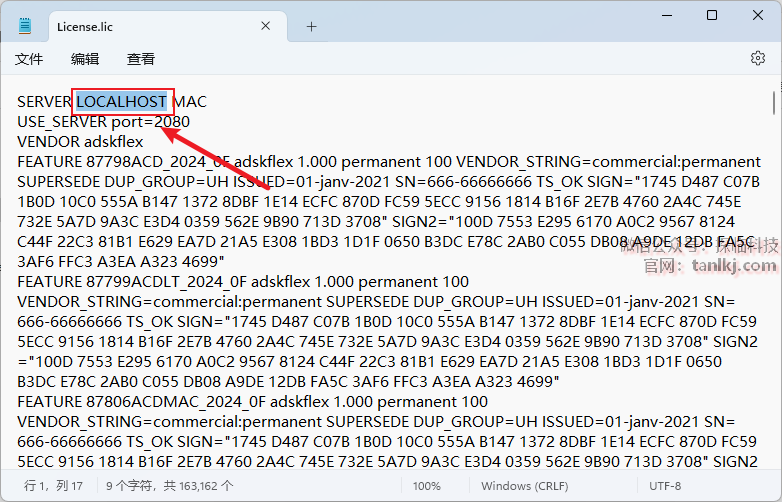Click the Windows (CRLF) status entry
Viewport: 782px width, 502px height.
(525, 486)
